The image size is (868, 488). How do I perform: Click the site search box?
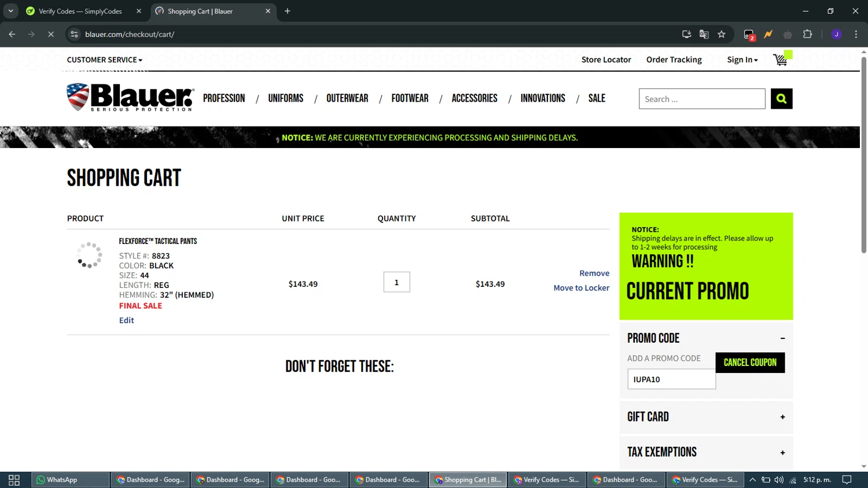[x=702, y=99]
